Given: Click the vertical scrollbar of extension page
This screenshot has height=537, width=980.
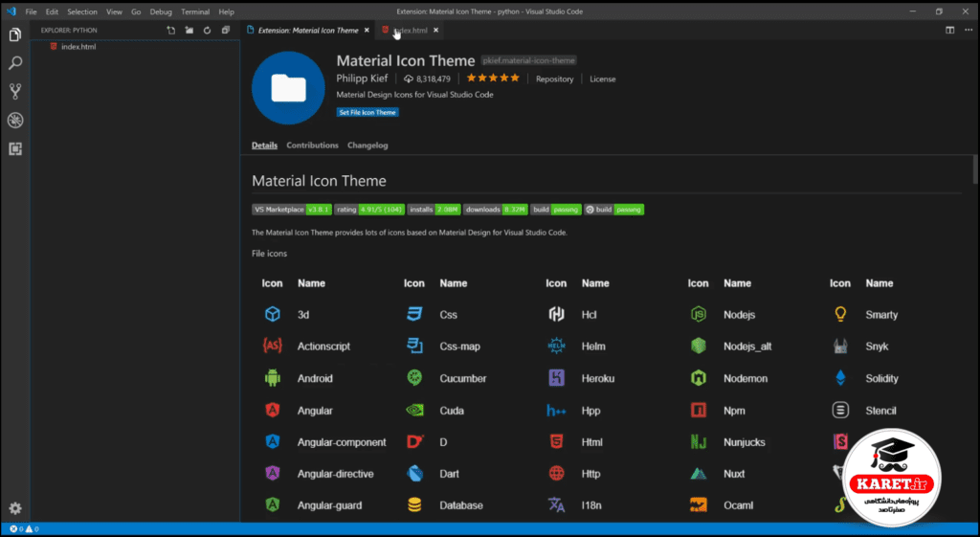Looking at the screenshot, I should pos(975,168).
